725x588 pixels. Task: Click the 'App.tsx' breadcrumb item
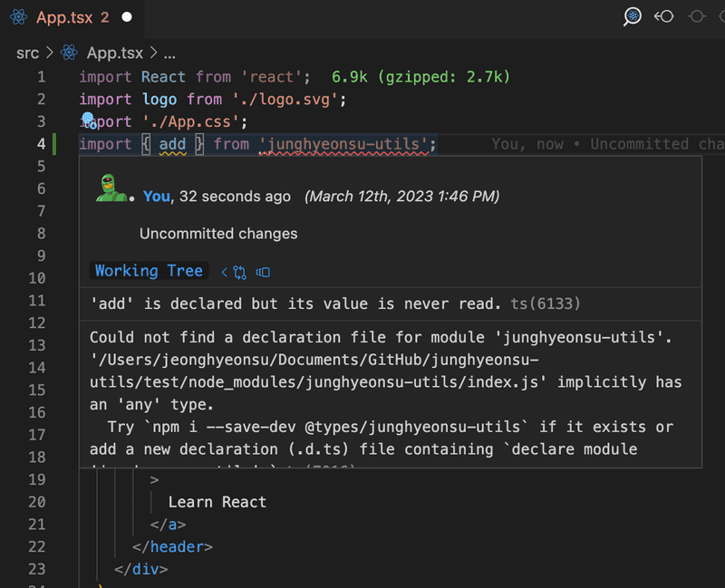[115, 53]
